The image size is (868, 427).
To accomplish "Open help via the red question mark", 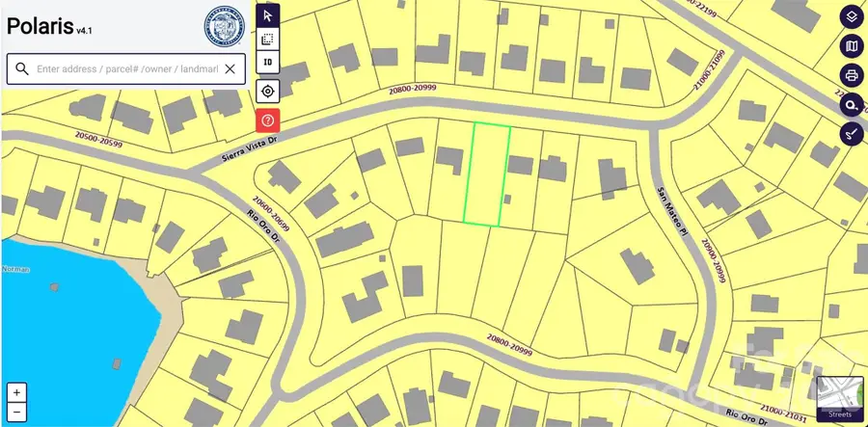I will (268, 120).
